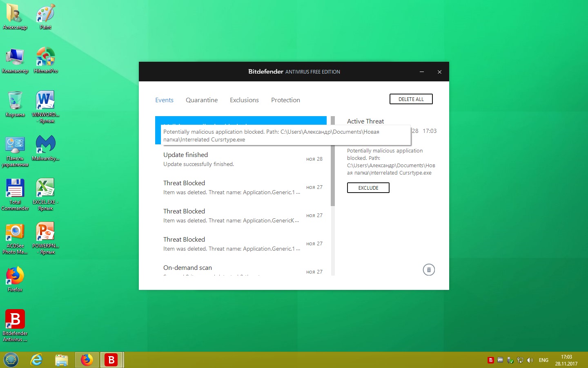Click the DELETE ALL button

[x=411, y=99]
